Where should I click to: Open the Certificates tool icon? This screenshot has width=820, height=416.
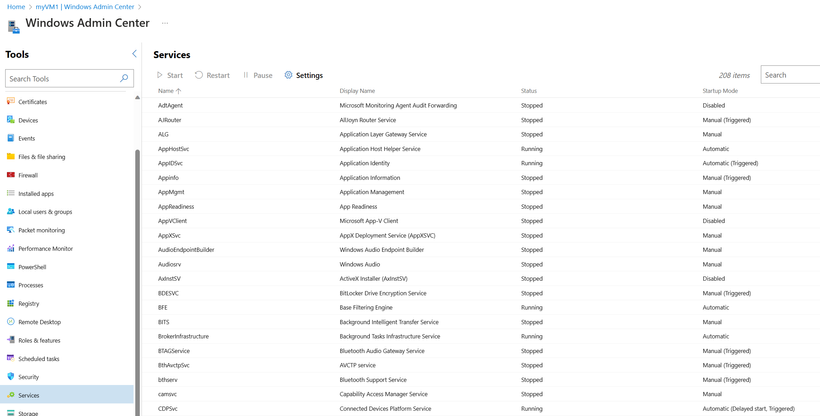coord(10,102)
